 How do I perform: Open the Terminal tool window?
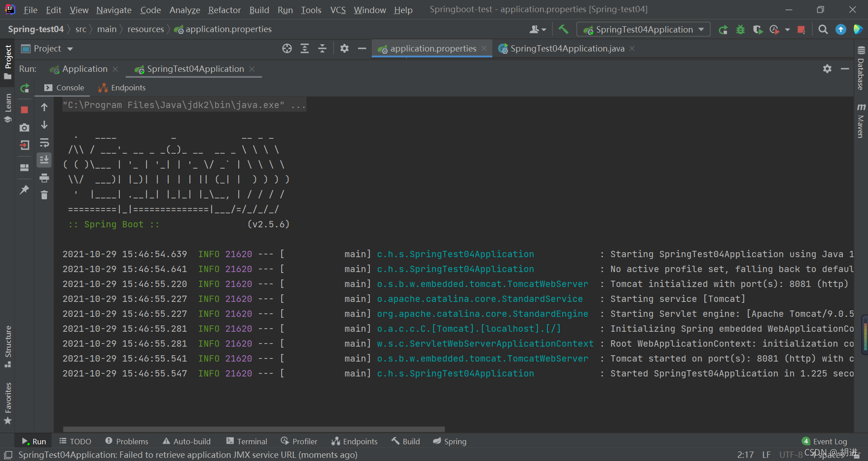pos(247,442)
